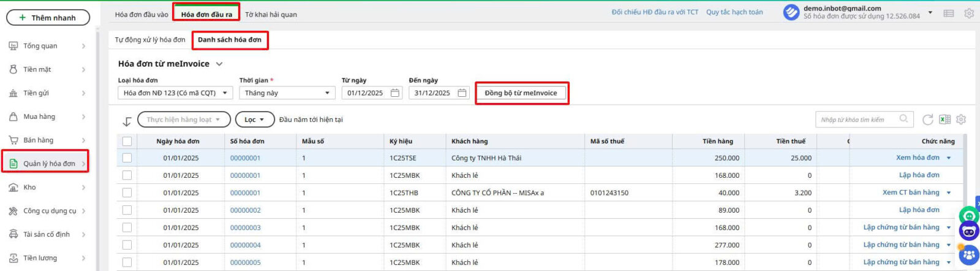Click the keyword search input field
980x271 pixels.
858,120
